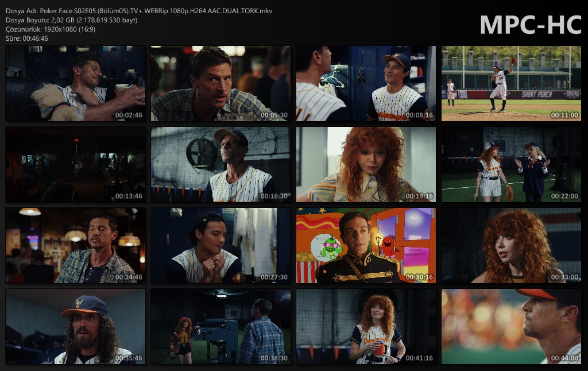The image size is (588, 371).
Task: Open the close-up thumbnail at 00:33:00
Action: 511,246
